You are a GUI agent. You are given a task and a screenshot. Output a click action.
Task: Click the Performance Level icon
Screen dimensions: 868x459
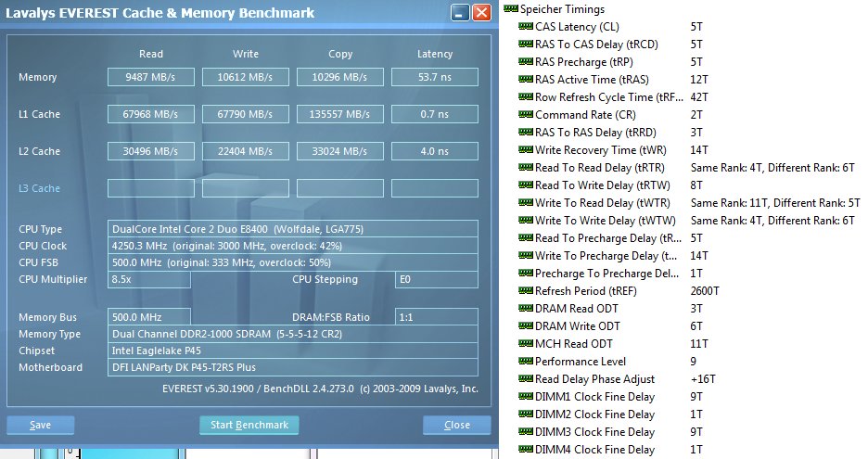click(525, 362)
